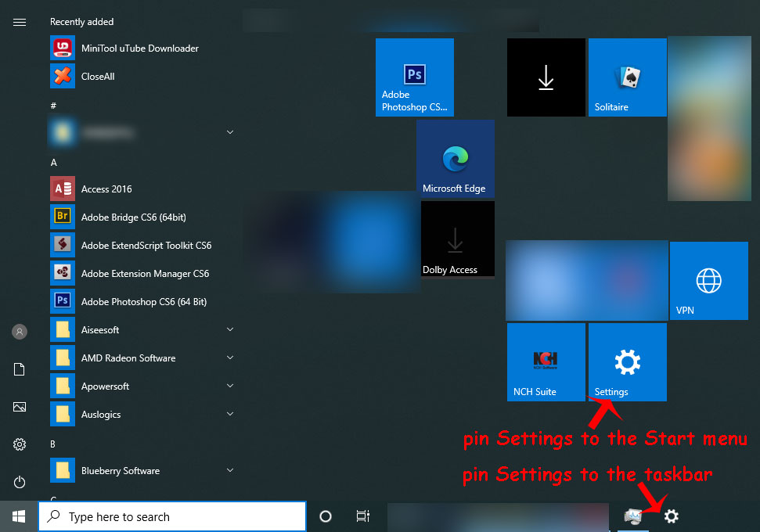Launch the Solitaire tile
760x532 pixels.
(x=627, y=77)
